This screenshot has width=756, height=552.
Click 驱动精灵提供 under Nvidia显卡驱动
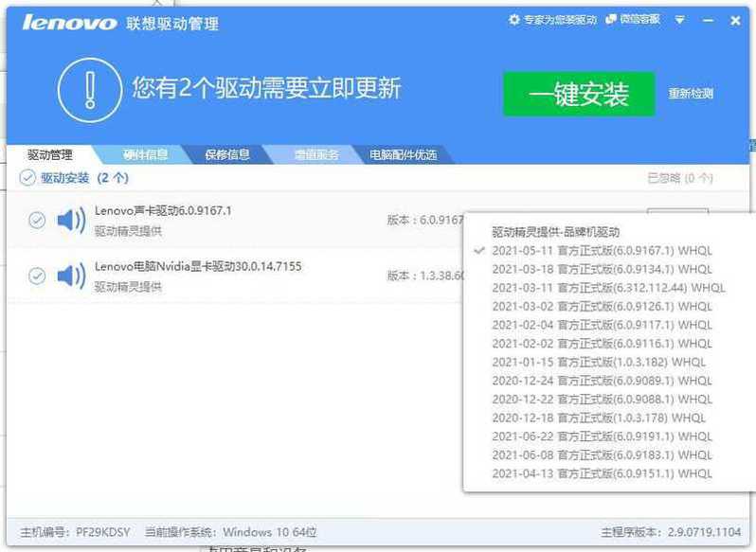(x=128, y=287)
